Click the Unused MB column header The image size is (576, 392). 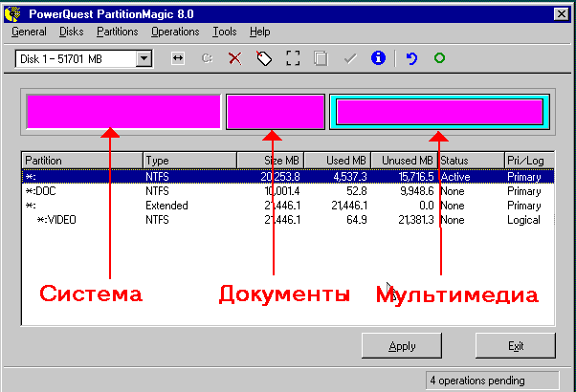point(405,161)
